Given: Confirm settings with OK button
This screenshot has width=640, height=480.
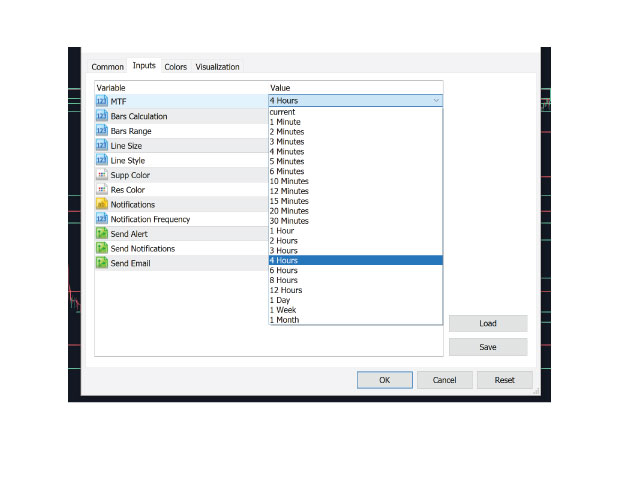Looking at the screenshot, I should pos(384,380).
